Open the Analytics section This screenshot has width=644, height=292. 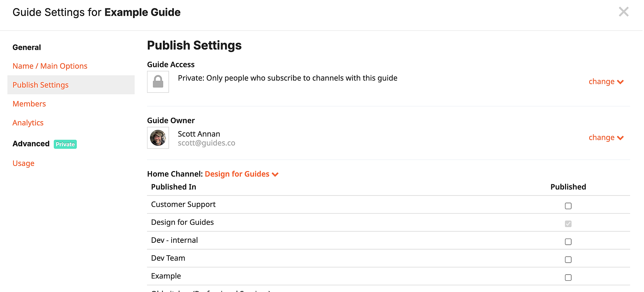28,123
